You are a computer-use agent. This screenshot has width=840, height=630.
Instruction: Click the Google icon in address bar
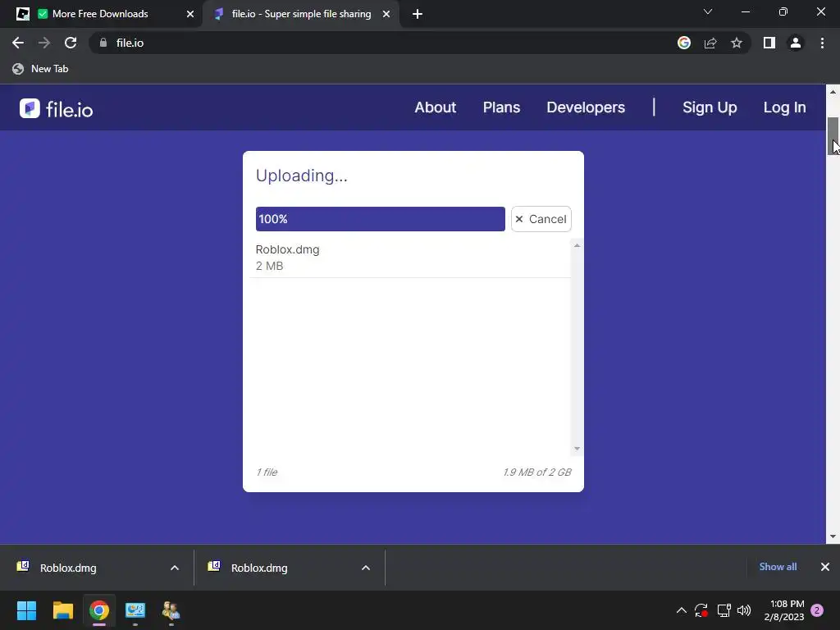(x=684, y=43)
